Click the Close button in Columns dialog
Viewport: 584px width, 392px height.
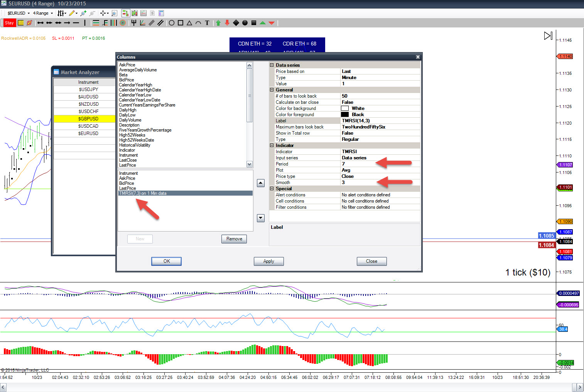coord(372,261)
